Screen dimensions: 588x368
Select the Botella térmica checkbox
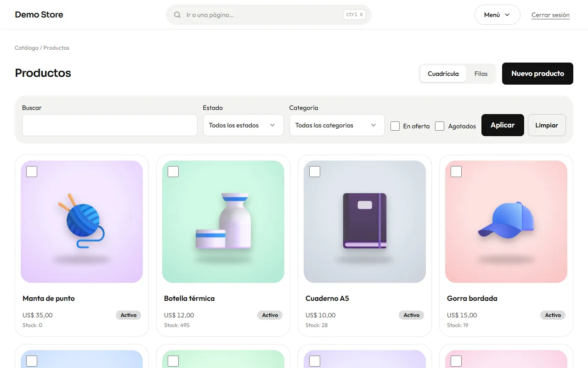point(173,172)
